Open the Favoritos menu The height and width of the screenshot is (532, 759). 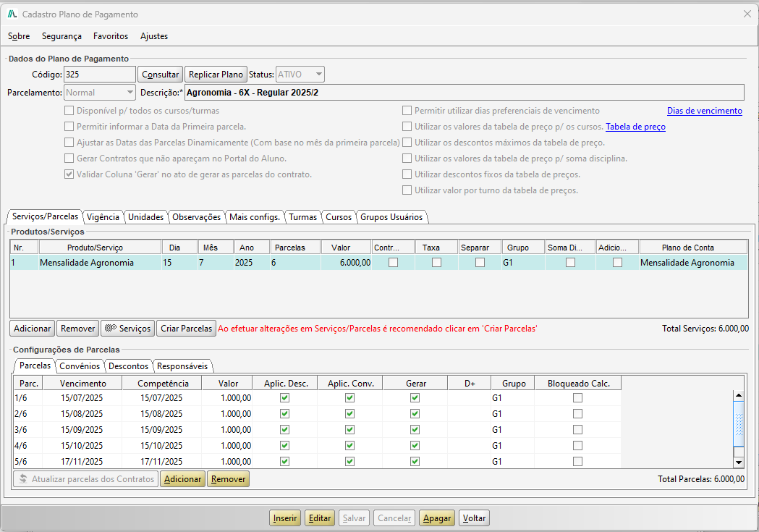(111, 36)
